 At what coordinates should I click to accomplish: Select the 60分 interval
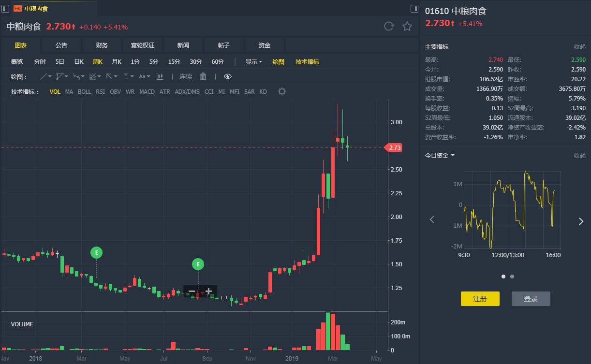coord(218,61)
